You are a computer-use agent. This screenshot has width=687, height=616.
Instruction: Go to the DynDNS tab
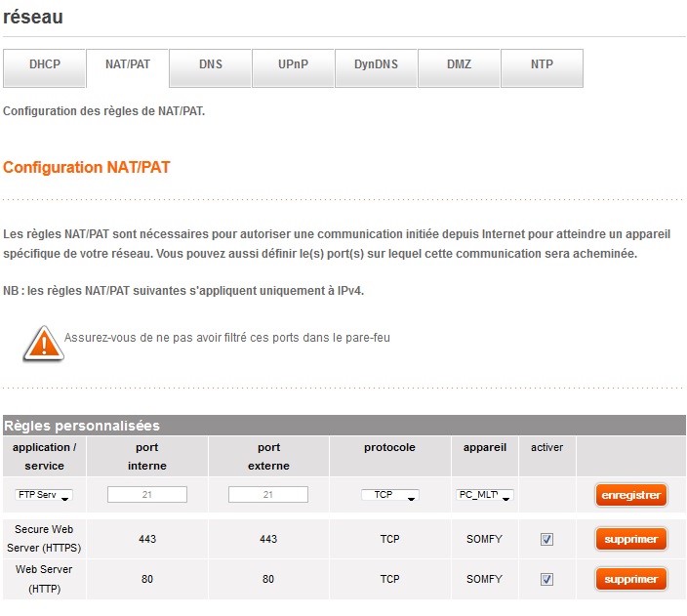click(376, 65)
